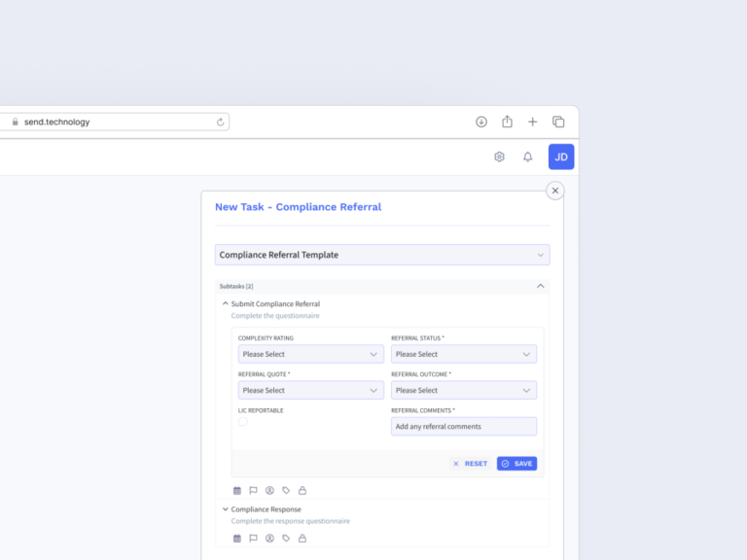The width and height of the screenshot is (747, 560).
Task: Click the assignee icon under Submit Compliance Referral
Action: [x=269, y=491]
